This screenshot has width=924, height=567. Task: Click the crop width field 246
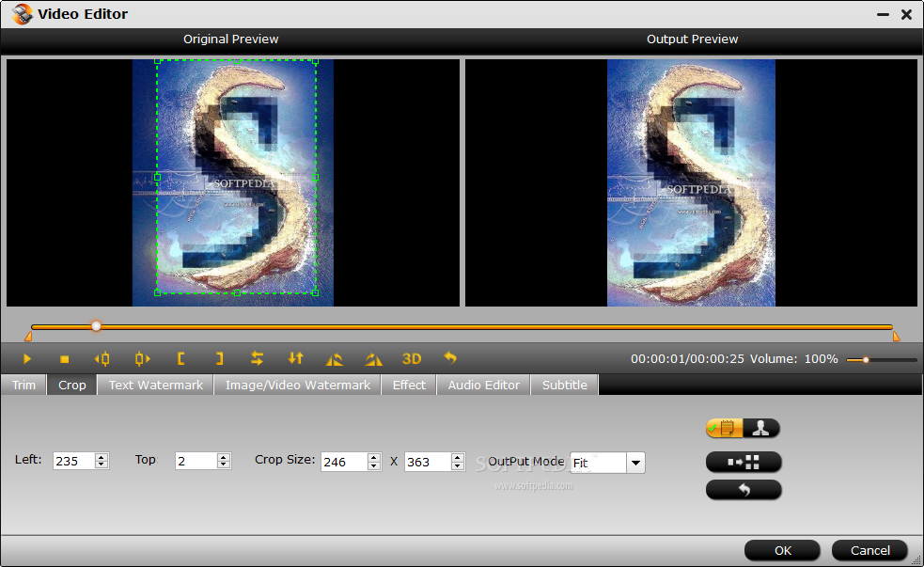344,462
